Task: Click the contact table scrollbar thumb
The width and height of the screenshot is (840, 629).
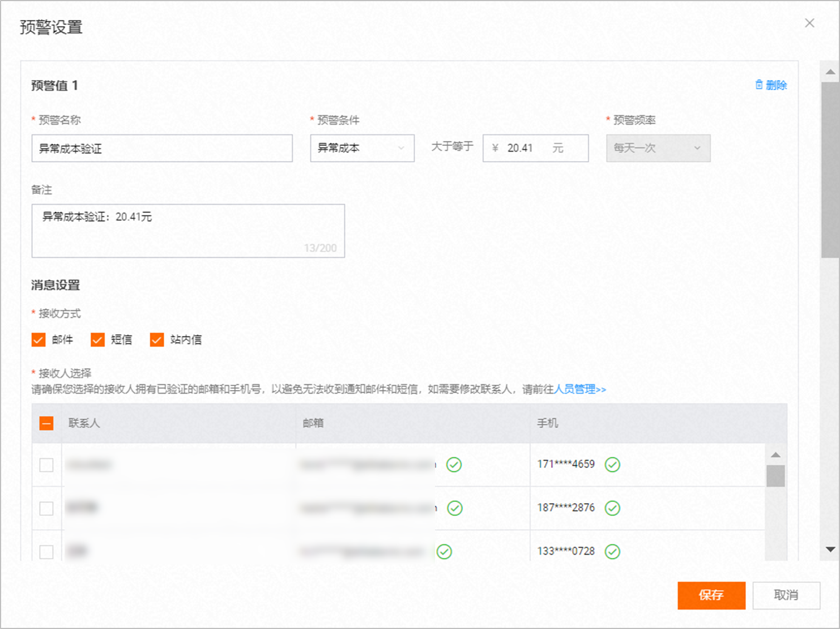Action: tap(775, 476)
